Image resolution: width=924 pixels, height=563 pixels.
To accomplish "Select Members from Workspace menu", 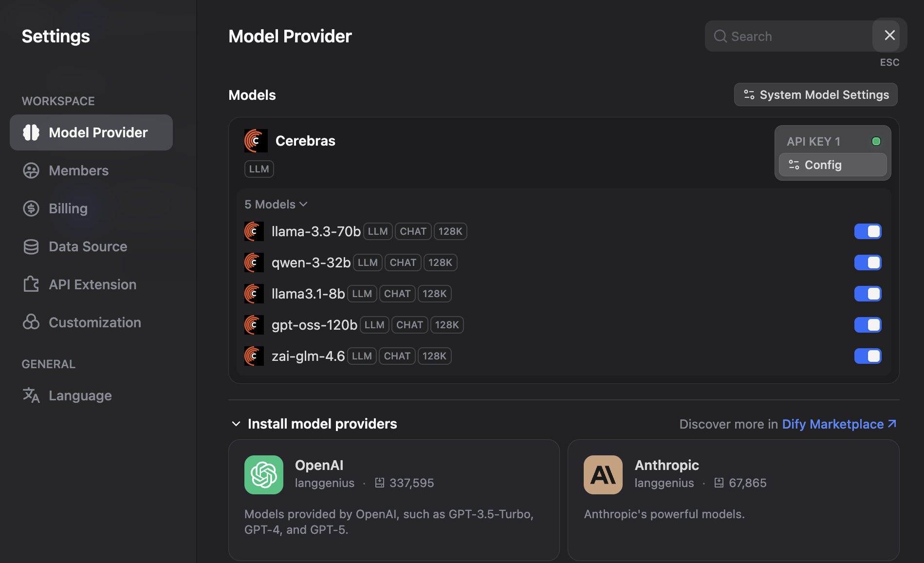I will 78,170.
